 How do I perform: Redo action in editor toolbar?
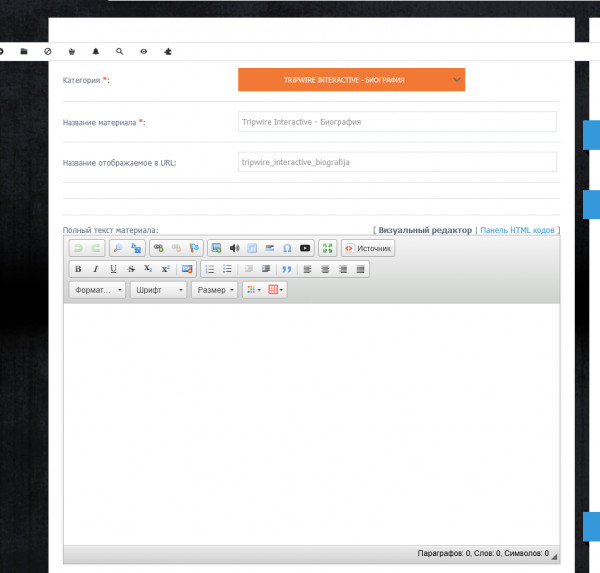(x=96, y=248)
